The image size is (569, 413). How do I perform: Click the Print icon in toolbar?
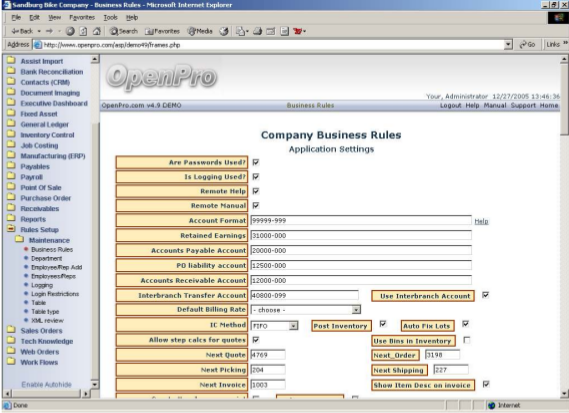click(258, 31)
